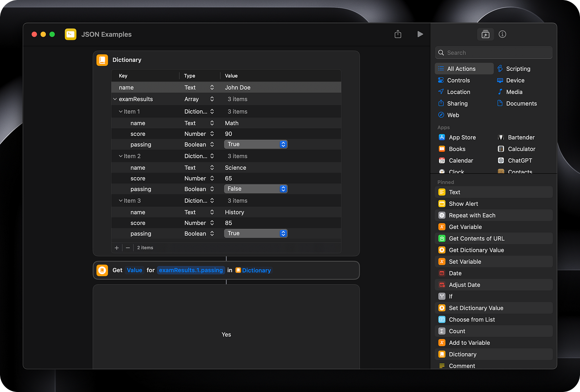This screenshot has width=580, height=392.
Task: Click the Key column header
Action: (x=123, y=76)
